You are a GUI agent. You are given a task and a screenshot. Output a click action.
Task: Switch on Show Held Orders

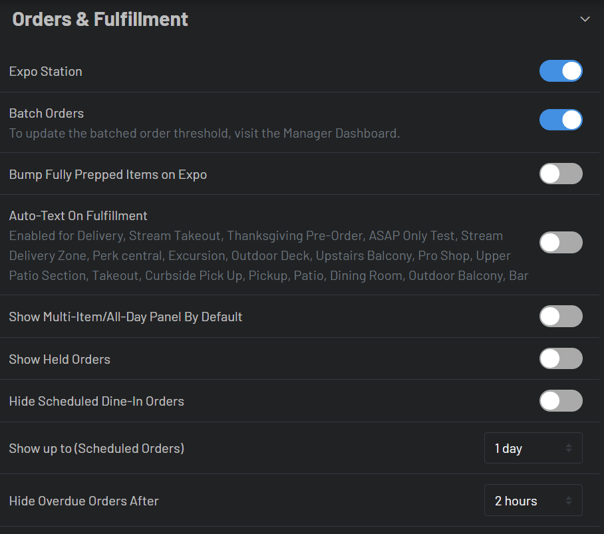(561, 359)
